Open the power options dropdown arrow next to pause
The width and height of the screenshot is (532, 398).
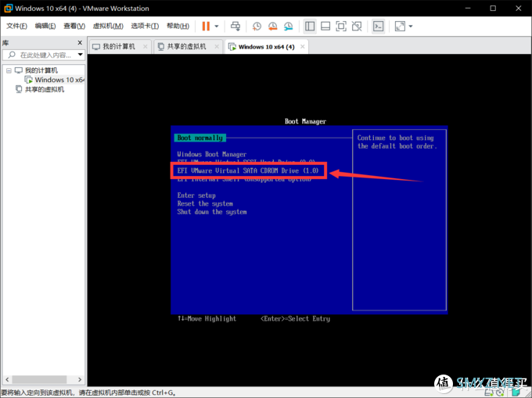217,26
